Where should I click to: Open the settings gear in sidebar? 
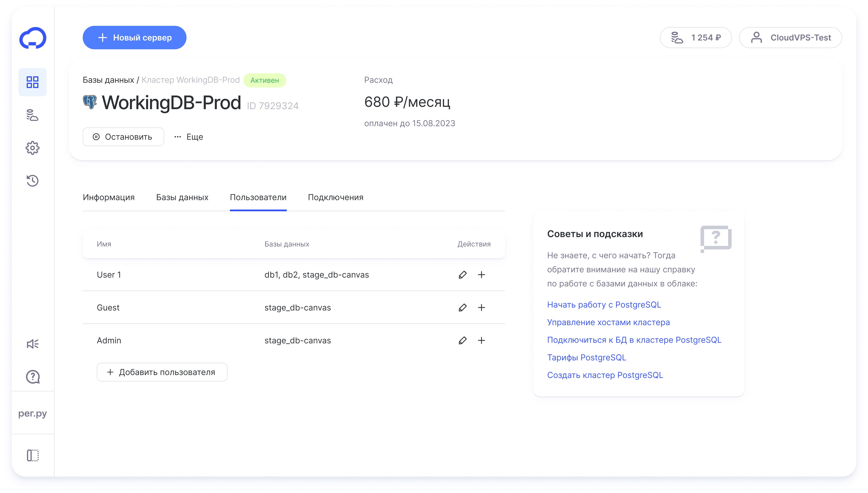[33, 148]
